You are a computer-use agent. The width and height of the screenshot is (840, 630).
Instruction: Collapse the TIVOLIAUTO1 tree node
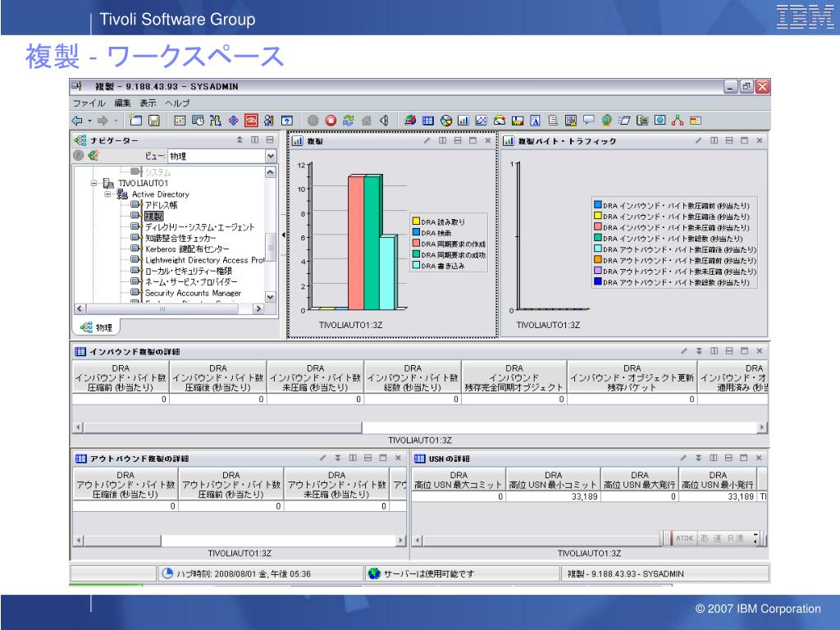(x=94, y=183)
